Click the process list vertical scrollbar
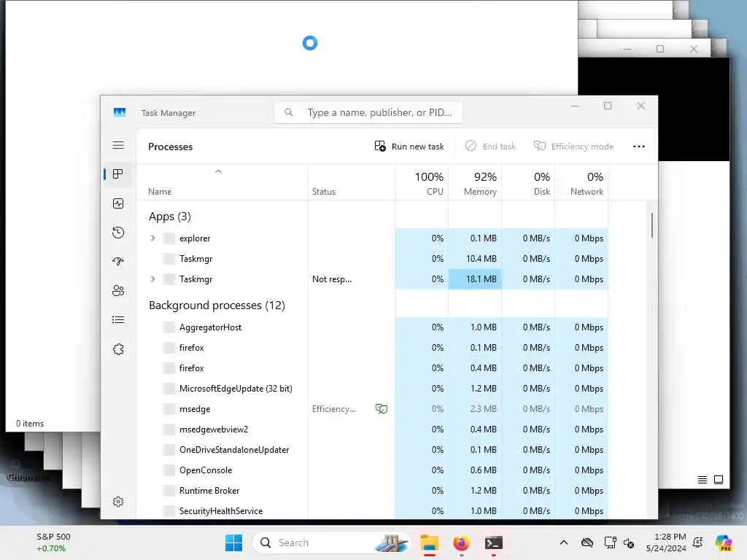The image size is (747, 560). 651,225
